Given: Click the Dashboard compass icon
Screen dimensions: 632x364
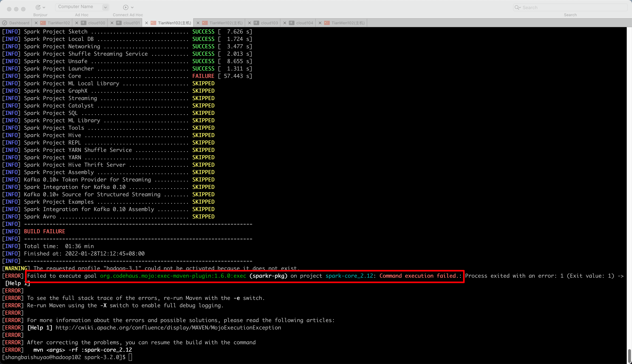Looking at the screenshot, I should pos(5,23).
